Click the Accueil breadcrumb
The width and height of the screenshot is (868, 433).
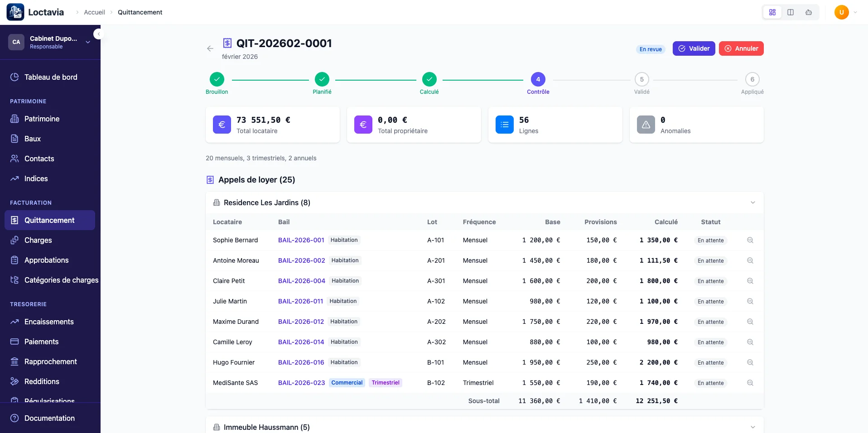pos(94,12)
